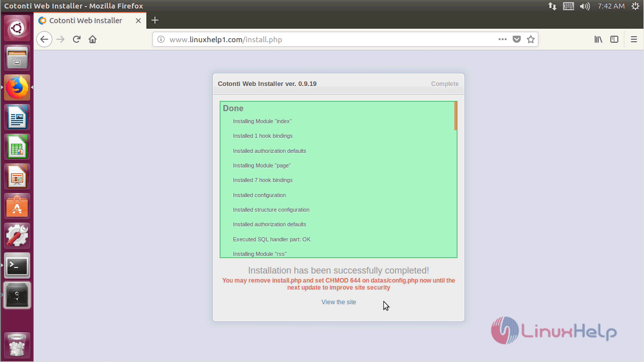Open Ubuntu Dash search

[17, 28]
